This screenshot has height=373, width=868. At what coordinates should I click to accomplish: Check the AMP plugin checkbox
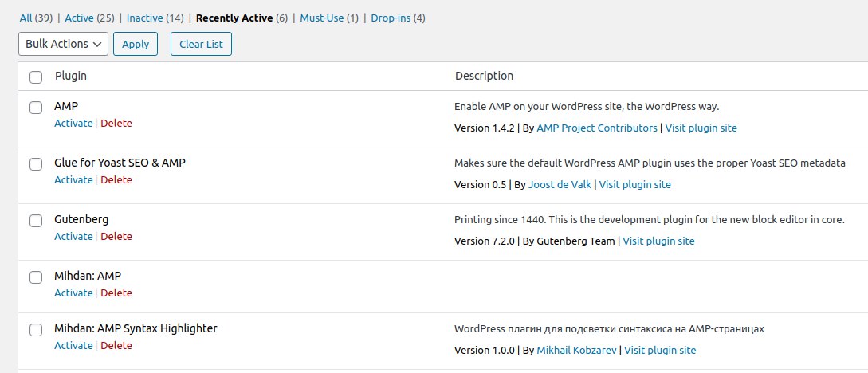36,108
